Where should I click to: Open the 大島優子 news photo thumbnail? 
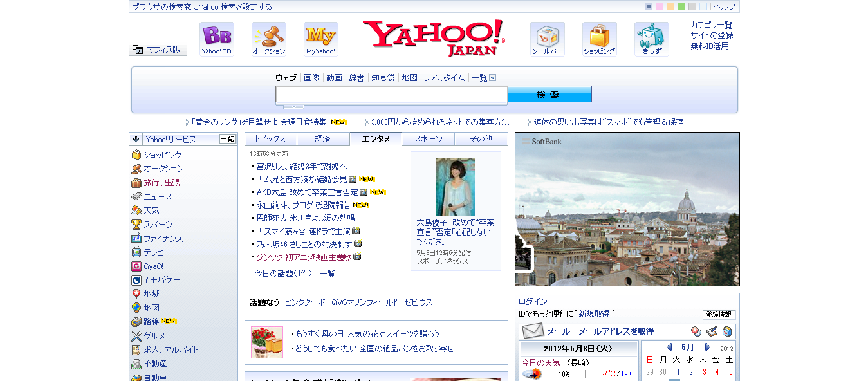point(456,187)
